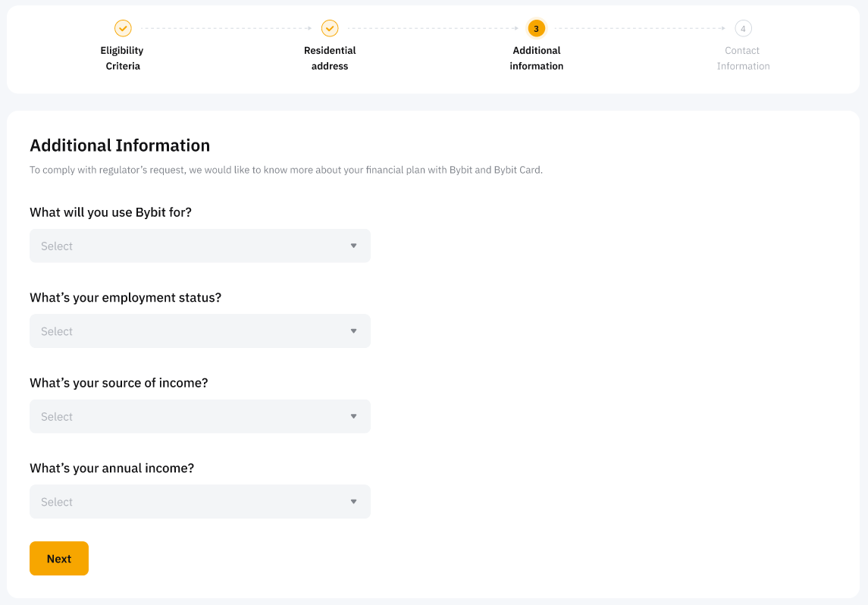Go to the Eligibility Criteria step label
The width and height of the screenshot is (868, 605).
tap(122, 58)
